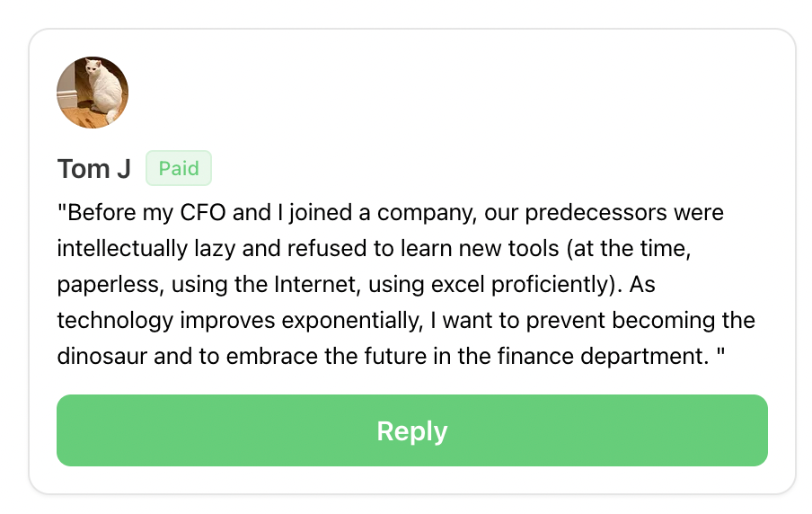
Task: Click the word "predecessors" in the first line
Action: pyautogui.click(x=596, y=214)
